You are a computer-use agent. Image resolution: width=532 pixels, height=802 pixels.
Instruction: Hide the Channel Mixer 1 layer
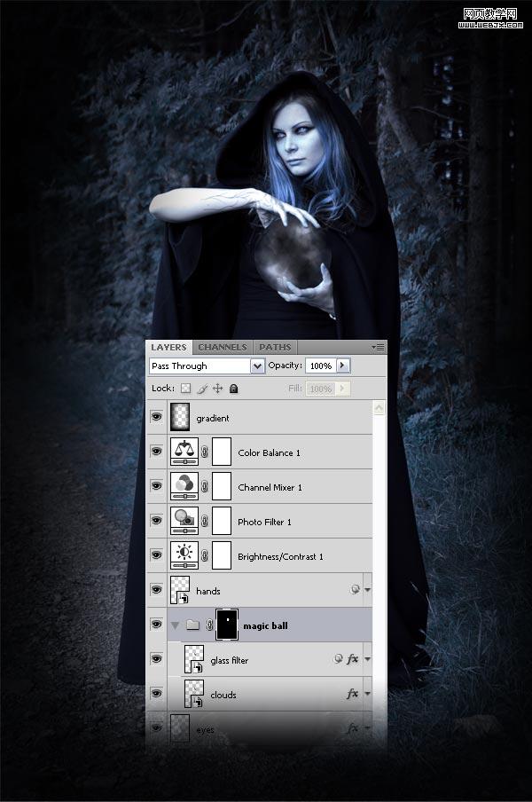[x=156, y=485]
